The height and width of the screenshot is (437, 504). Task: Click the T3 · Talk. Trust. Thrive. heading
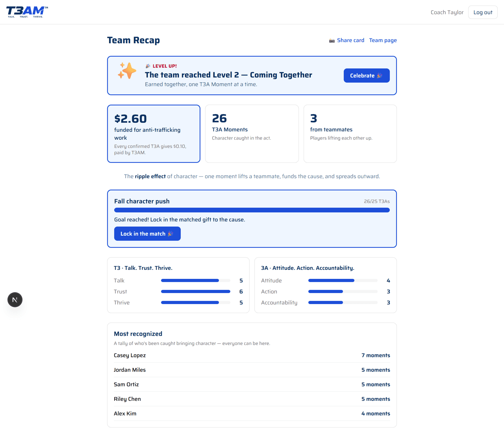point(143,268)
